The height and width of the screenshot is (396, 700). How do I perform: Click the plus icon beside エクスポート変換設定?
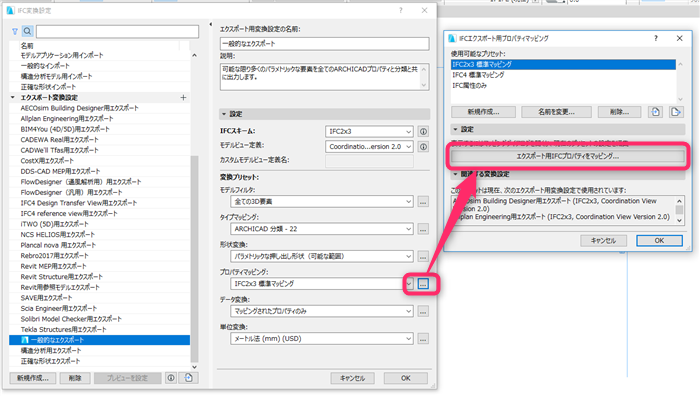click(x=183, y=97)
